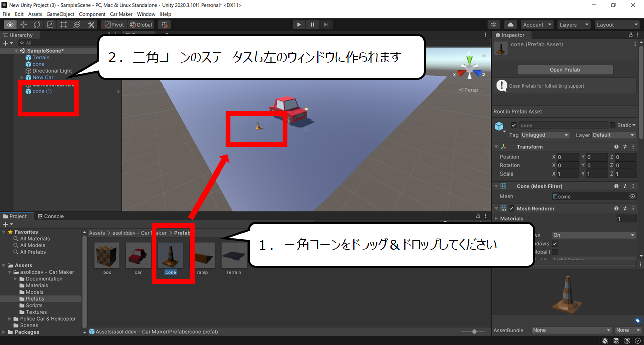Open the Static flags dropdown arrow
644x345 pixels.
tap(634, 125)
